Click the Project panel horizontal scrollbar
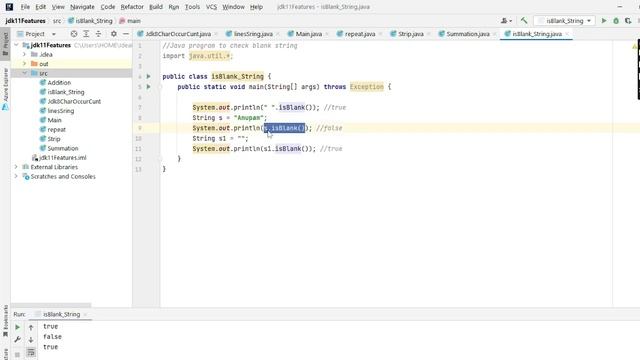The image size is (640, 360). pyautogui.click(x=51, y=305)
